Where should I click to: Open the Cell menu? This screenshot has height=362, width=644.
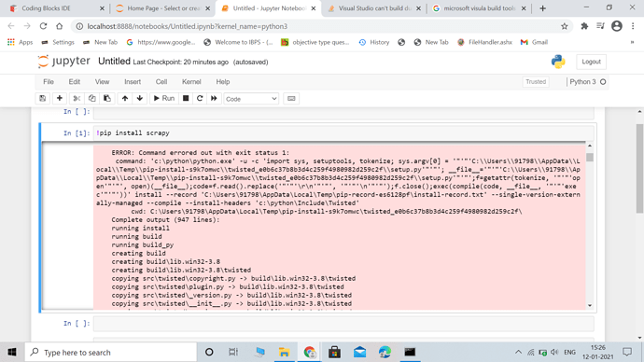tap(161, 82)
